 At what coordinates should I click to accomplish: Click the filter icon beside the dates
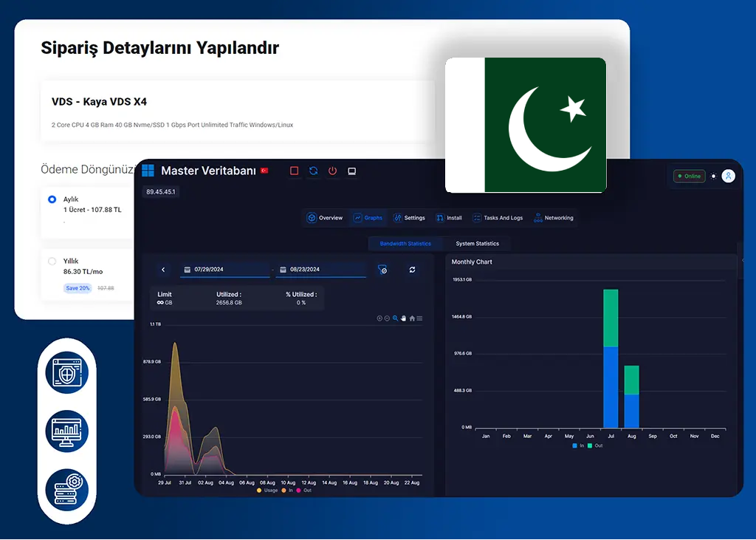tap(383, 270)
